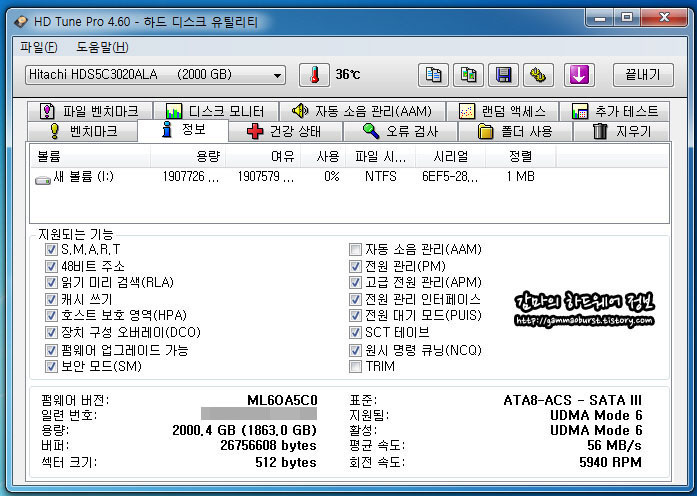The height and width of the screenshot is (496, 697).
Task: Click the rotation speed value 5940 RPM
Action: tap(610, 462)
